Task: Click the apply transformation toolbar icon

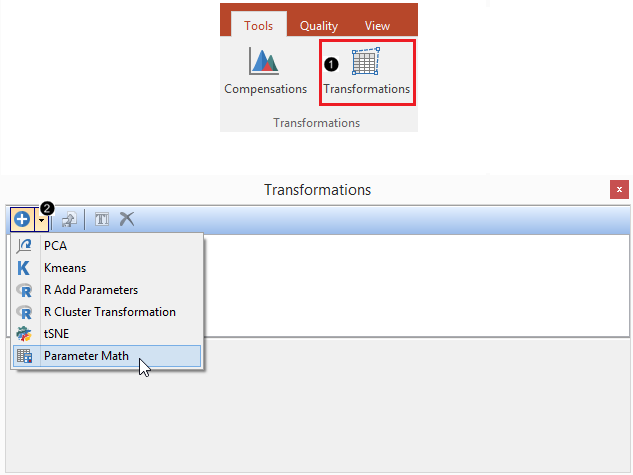Action: pos(70,219)
